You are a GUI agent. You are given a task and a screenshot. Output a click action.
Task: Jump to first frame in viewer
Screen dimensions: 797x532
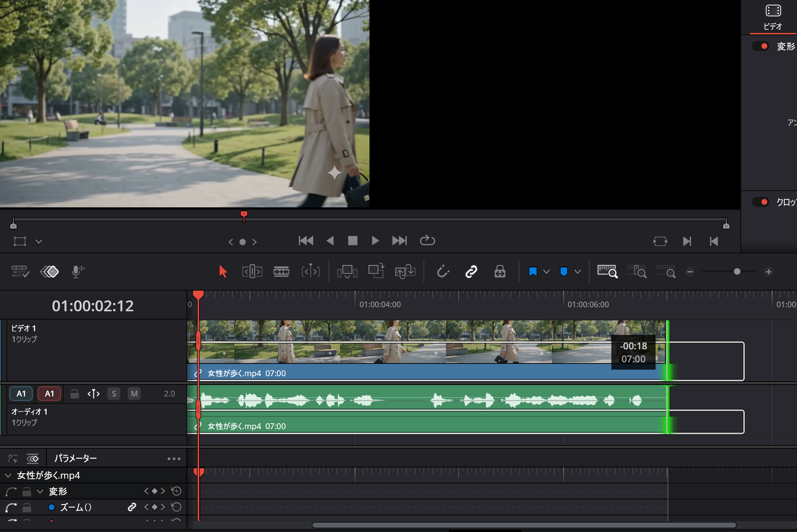pos(306,241)
